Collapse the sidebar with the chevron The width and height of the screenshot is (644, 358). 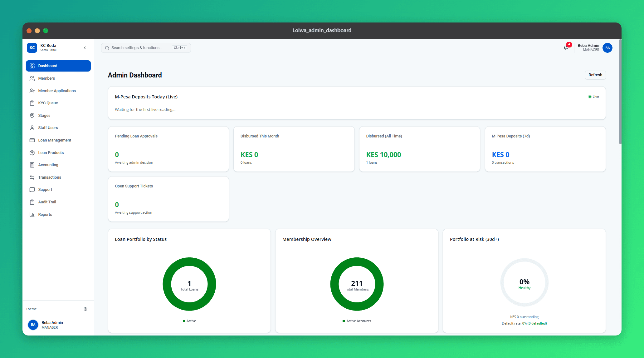(85, 48)
